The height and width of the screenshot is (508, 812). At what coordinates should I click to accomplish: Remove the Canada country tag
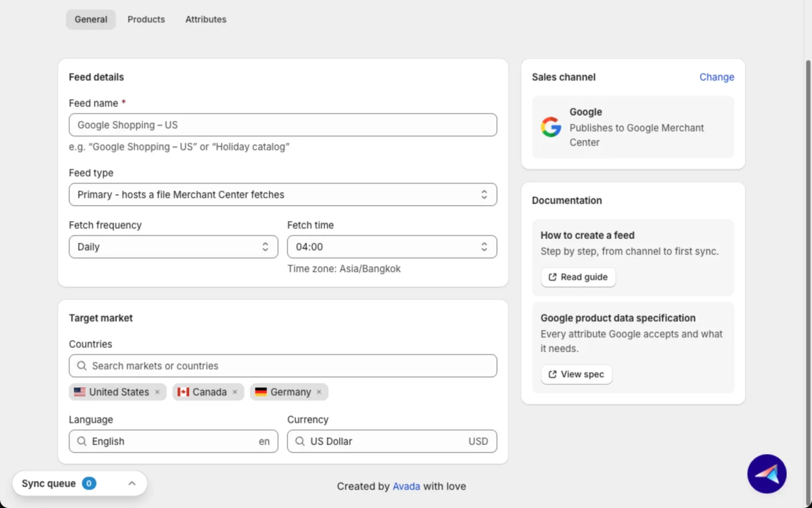click(x=235, y=392)
